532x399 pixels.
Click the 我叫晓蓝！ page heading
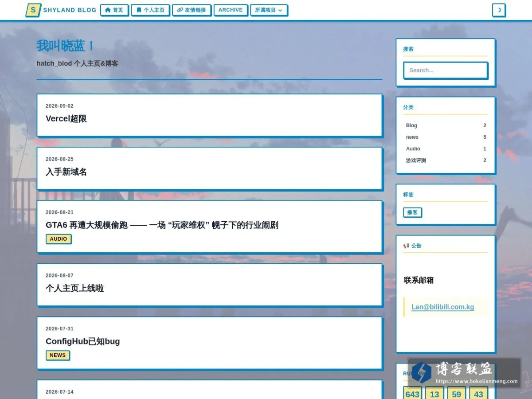click(x=66, y=46)
